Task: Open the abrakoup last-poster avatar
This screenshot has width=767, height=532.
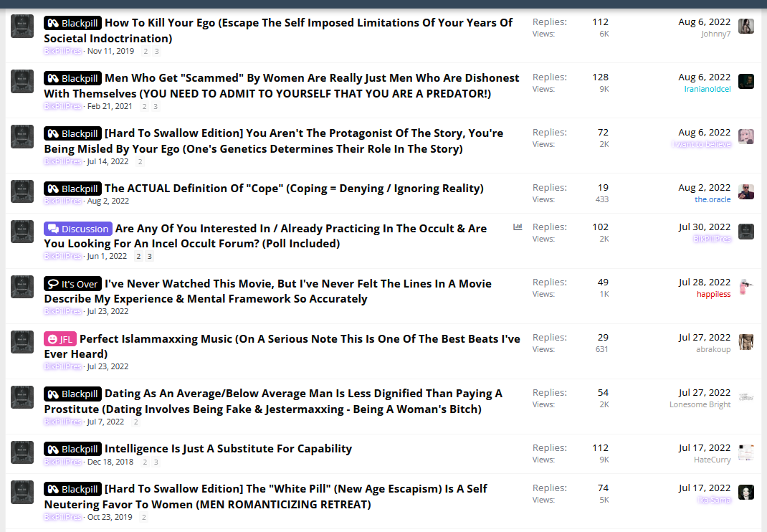Action: [746, 341]
